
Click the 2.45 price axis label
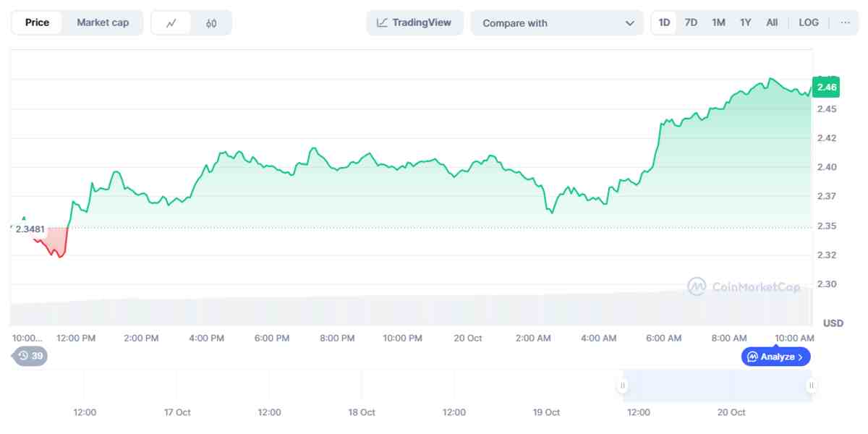pos(826,109)
